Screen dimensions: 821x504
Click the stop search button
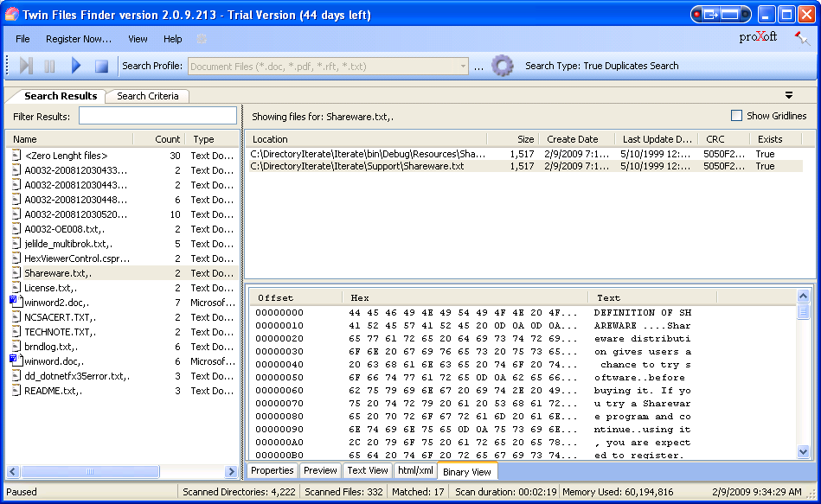point(101,66)
